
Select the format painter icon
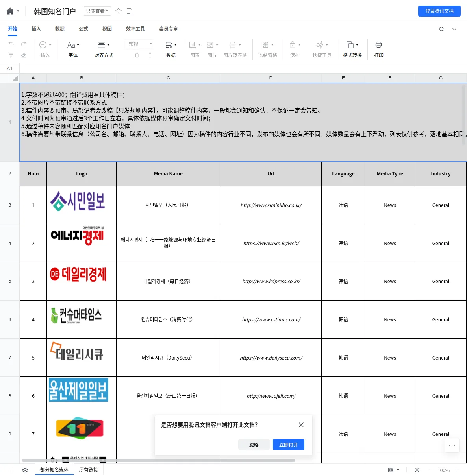(11, 55)
